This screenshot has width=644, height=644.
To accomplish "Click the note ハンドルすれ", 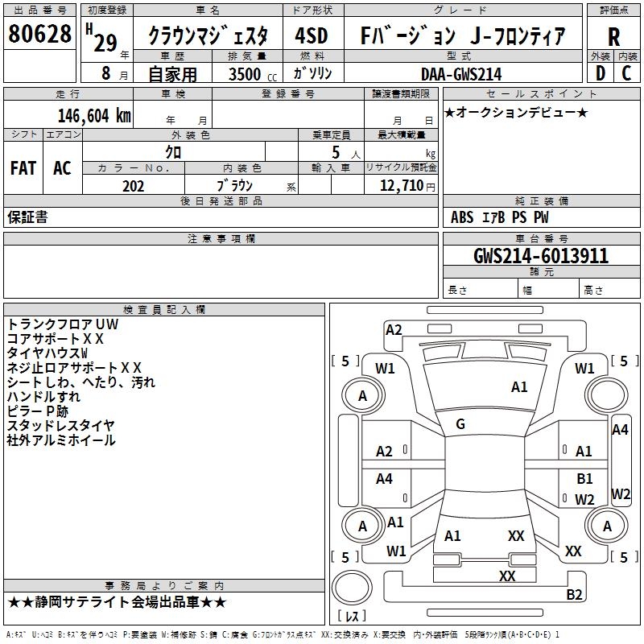I will coord(43,397).
